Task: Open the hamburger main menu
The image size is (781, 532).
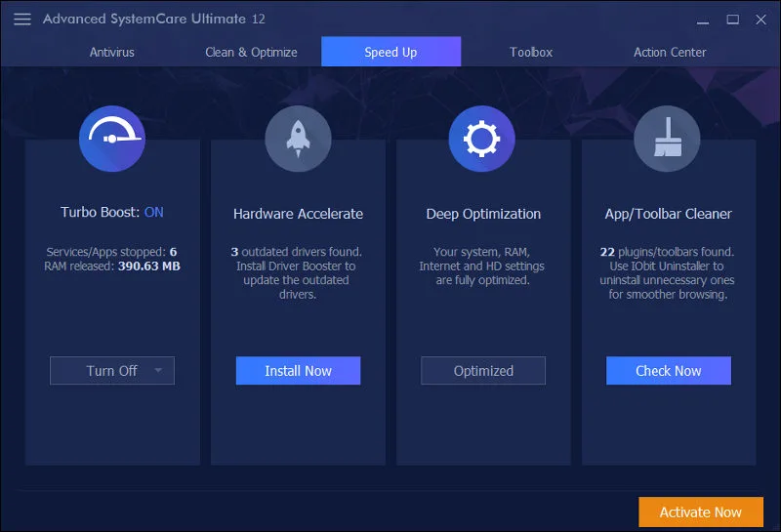Action: point(21,20)
